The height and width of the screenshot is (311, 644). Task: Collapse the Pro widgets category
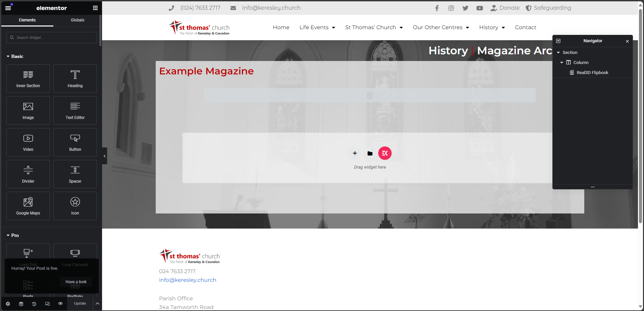point(13,235)
